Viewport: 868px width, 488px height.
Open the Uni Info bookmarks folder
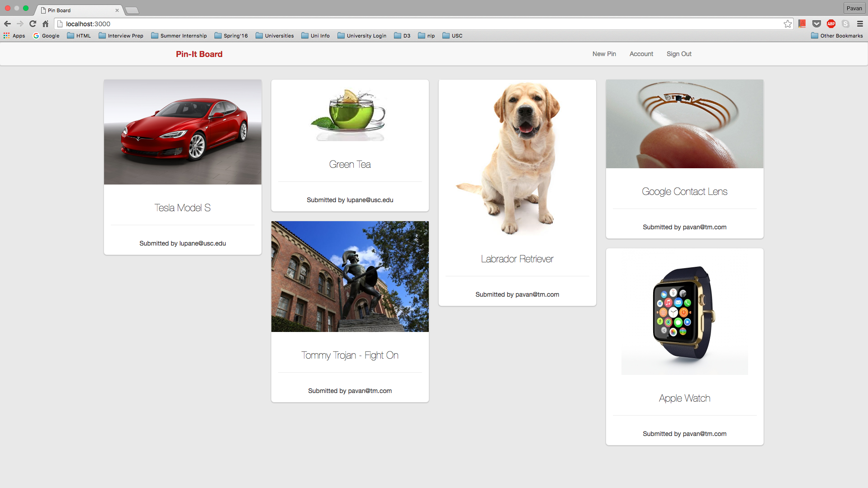pyautogui.click(x=315, y=36)
